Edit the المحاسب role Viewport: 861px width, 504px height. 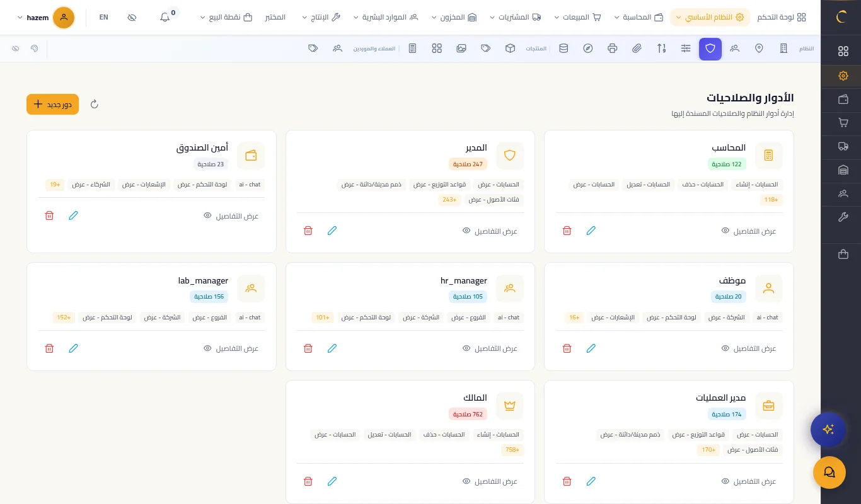pos(591,231)
